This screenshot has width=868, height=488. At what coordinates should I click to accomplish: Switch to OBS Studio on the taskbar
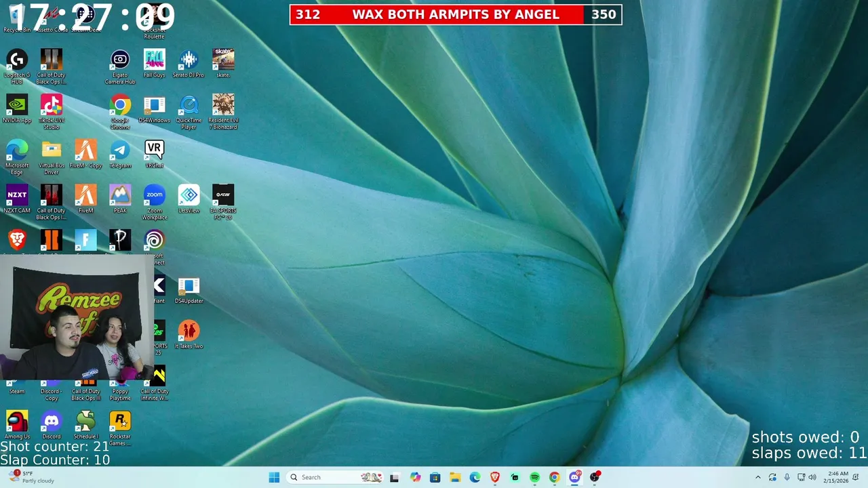click(x=595, y=477)
